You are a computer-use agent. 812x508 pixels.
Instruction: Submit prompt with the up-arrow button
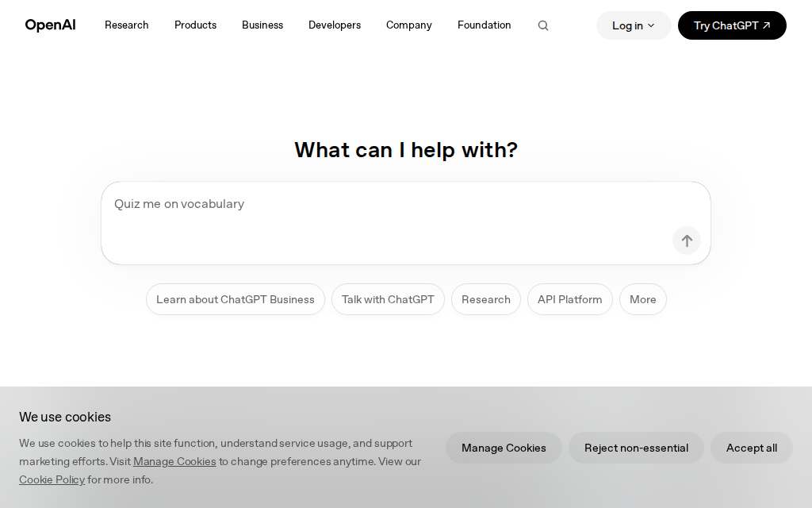click(x=687, y=241)
